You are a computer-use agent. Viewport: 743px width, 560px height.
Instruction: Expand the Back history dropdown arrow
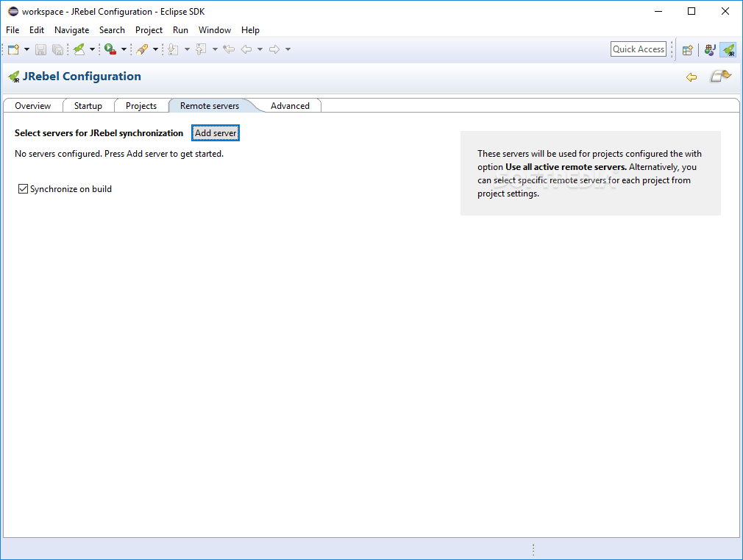click(x=260, y=49)
